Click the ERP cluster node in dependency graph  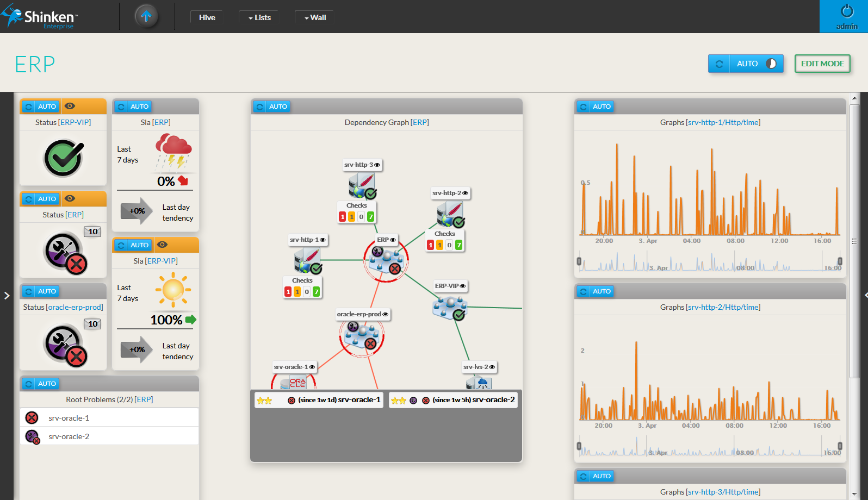[386, 260]
